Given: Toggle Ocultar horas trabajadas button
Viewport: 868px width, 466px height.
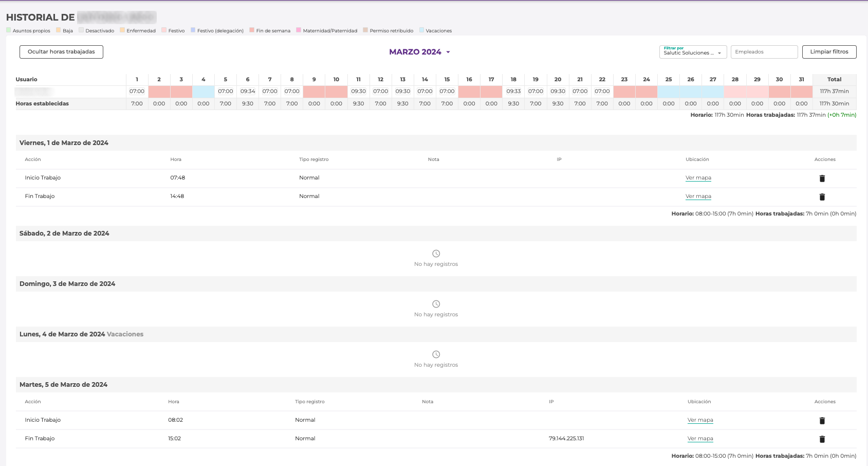Looking at the screenshot, I should [x=61, y=52].
